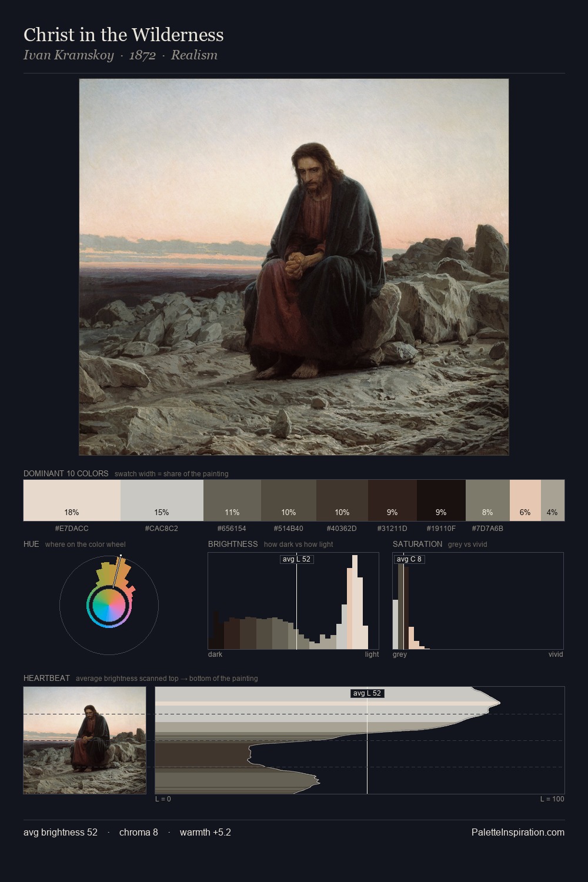Select the 6% peach color swatch
588x882 pixels.
coord(525,500)
